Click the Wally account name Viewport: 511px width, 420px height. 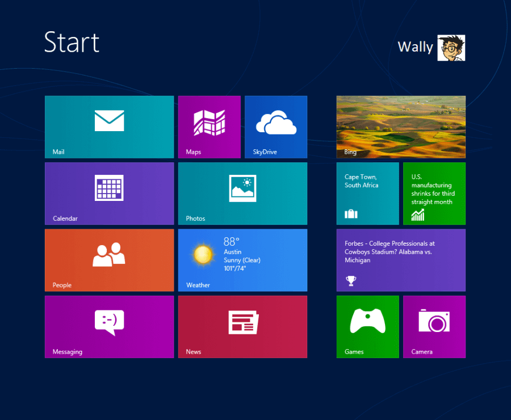click(x=415, y=47)
